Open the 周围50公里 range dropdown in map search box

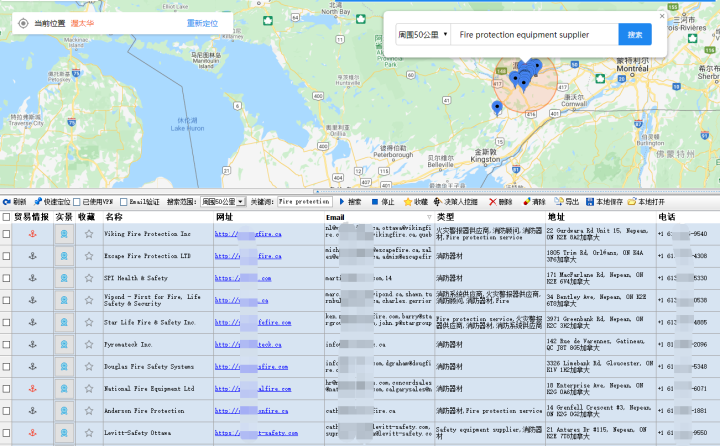pos(423,34)
